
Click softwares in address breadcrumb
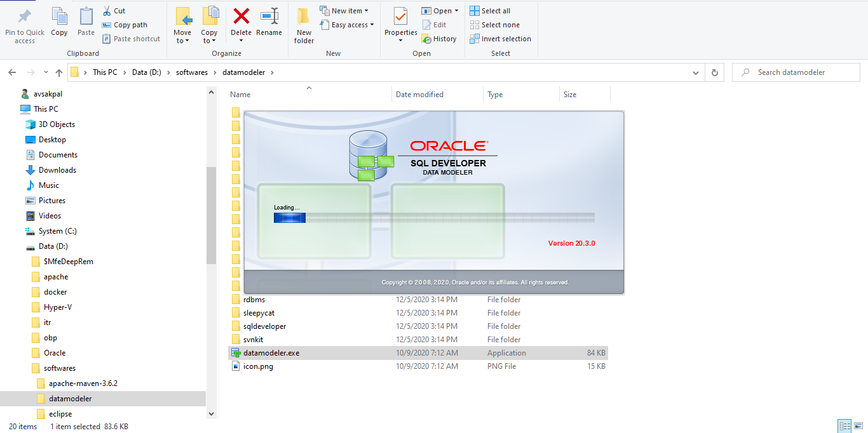(x=192, y=72)
